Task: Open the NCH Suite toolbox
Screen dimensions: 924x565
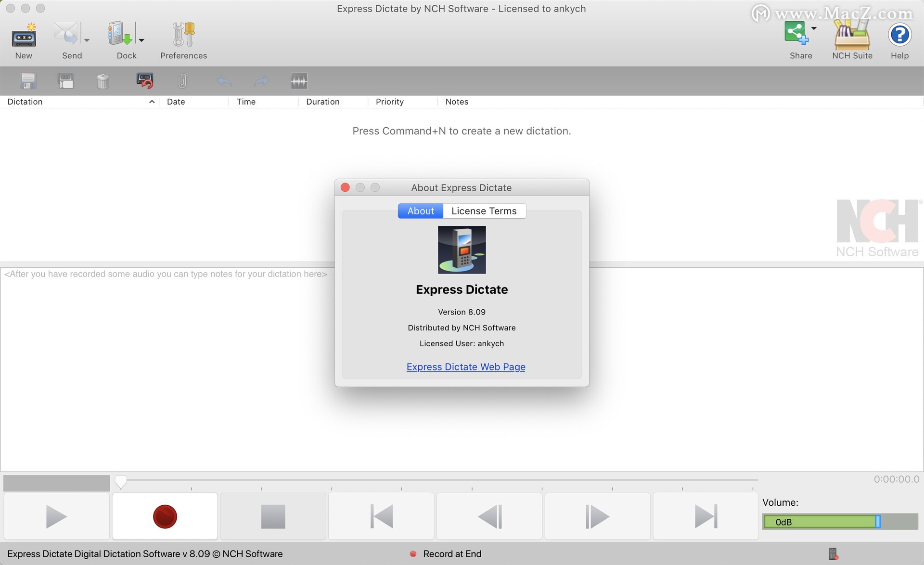Action: (x=852, y=35)
